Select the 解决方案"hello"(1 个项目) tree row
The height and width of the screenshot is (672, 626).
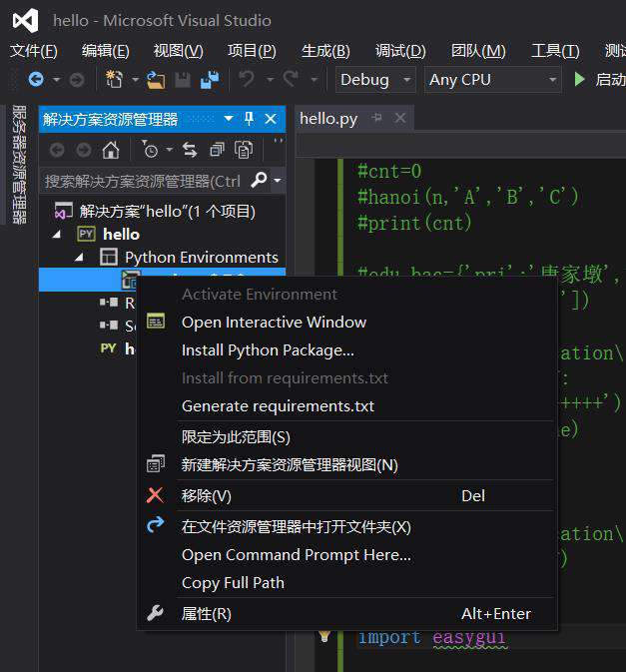point(162,212)
